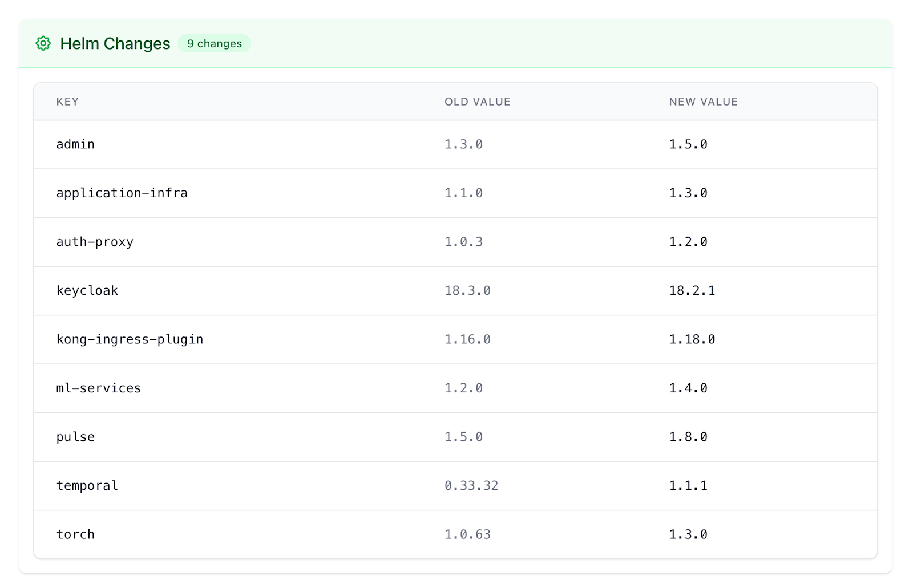
Task: Select the temporal key
Action: coord(87,486)
